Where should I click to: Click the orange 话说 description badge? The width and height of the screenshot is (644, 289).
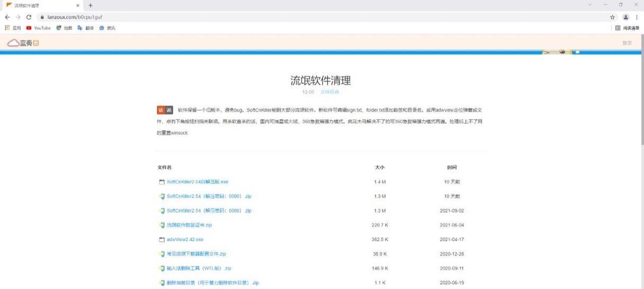(x=165, y=110)
